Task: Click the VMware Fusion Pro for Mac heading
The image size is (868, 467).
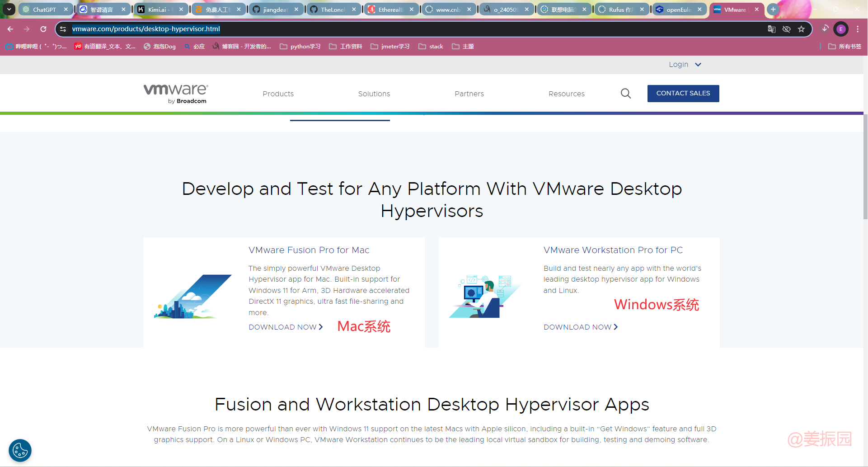Action: (309, 250)
